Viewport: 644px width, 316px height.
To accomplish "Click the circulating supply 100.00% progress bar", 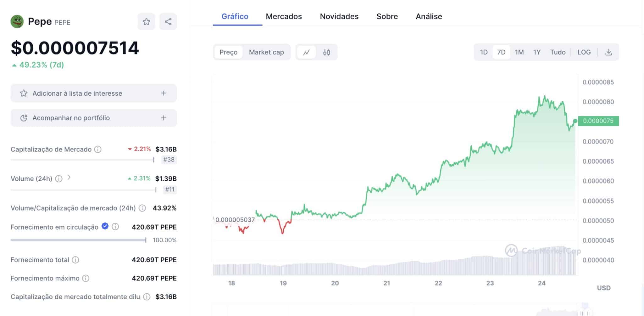I will point(79,240).
